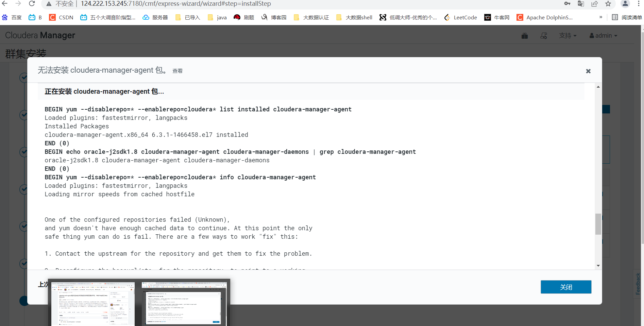This screenshot has height=326, width=644.
Task: Expand the 已导入 bookmark folder
Action: click(x=188, y=17)
